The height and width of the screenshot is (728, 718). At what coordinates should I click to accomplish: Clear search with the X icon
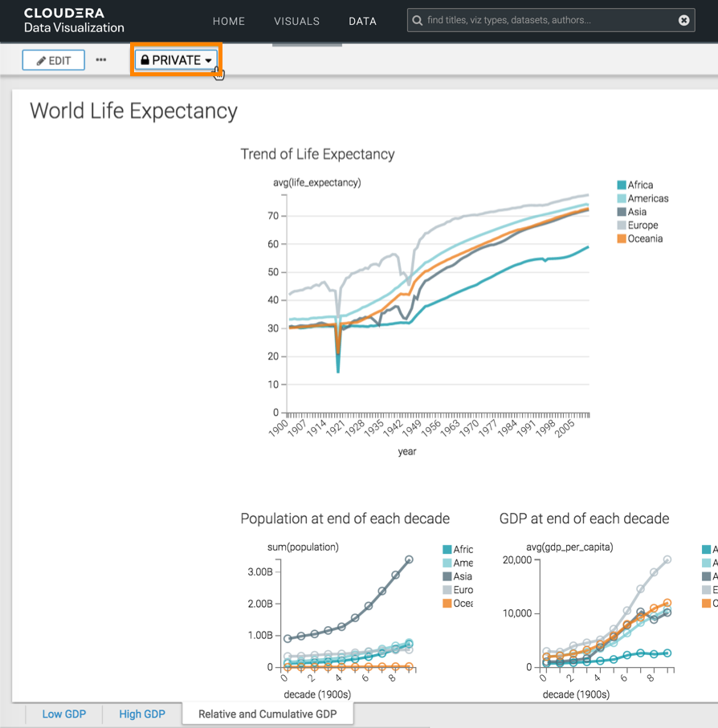[684, 21]
